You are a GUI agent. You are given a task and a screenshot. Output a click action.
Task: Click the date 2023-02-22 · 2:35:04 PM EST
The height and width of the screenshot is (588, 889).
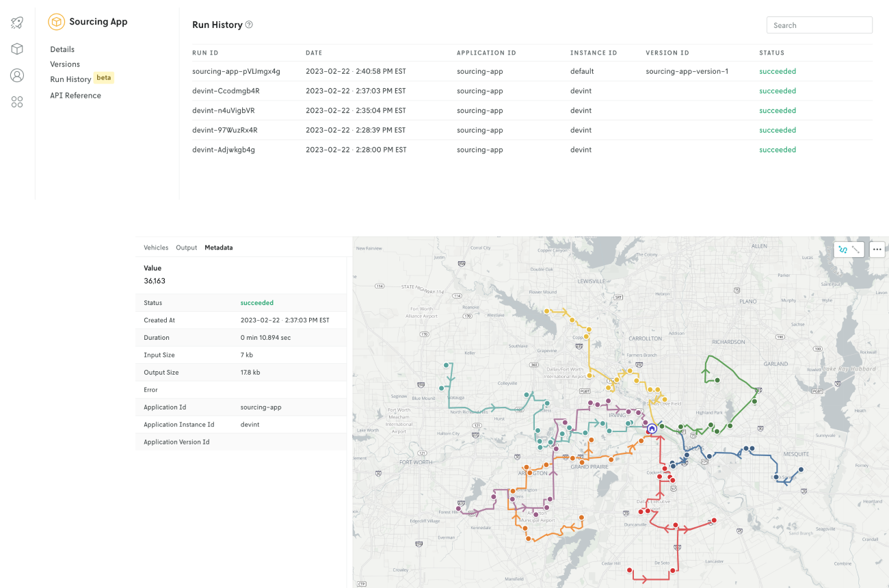356,111
